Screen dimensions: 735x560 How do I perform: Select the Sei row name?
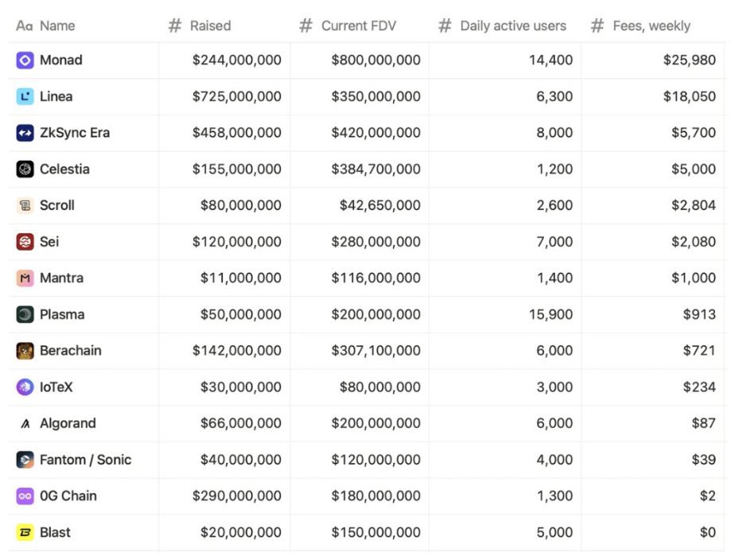click(x=49, y=242)
